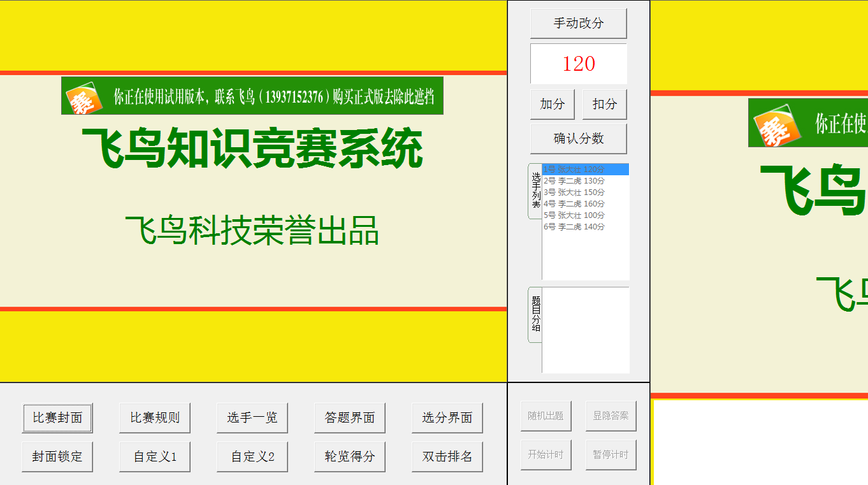Open the 自定义1 custom screen
868x485 pixels.
click(x=155, y=456)
